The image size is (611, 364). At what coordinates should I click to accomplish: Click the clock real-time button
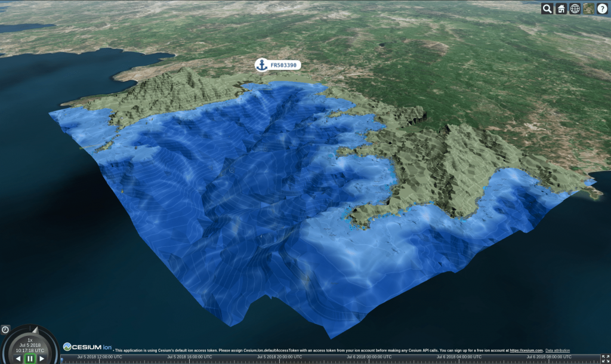click(5, 329)
